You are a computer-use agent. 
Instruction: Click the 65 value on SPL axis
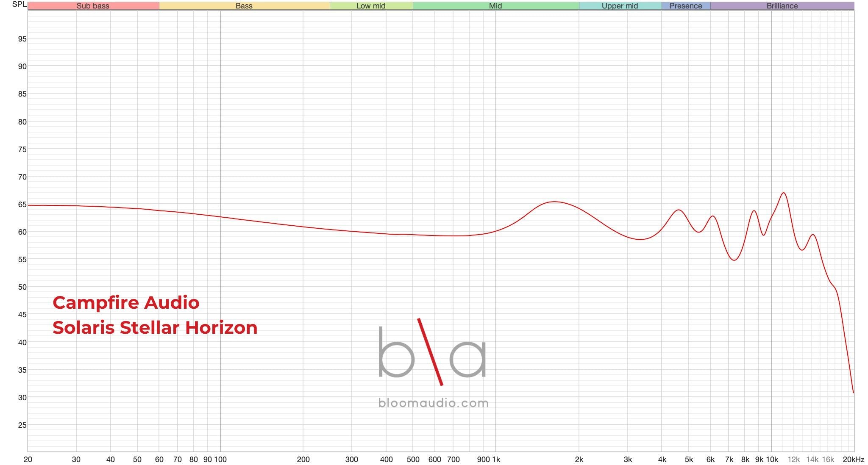point(22,205)
